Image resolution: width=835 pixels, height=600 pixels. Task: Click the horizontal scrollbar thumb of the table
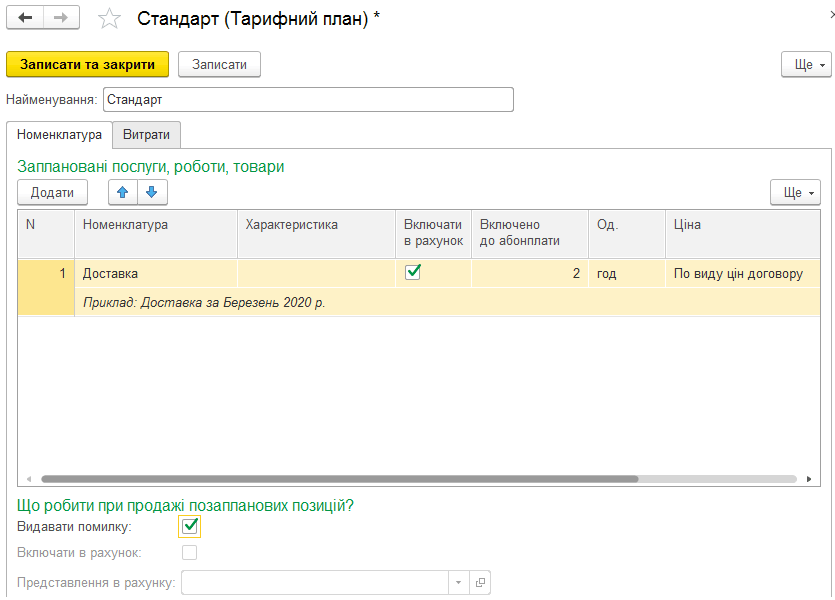[x=340, y=479]
